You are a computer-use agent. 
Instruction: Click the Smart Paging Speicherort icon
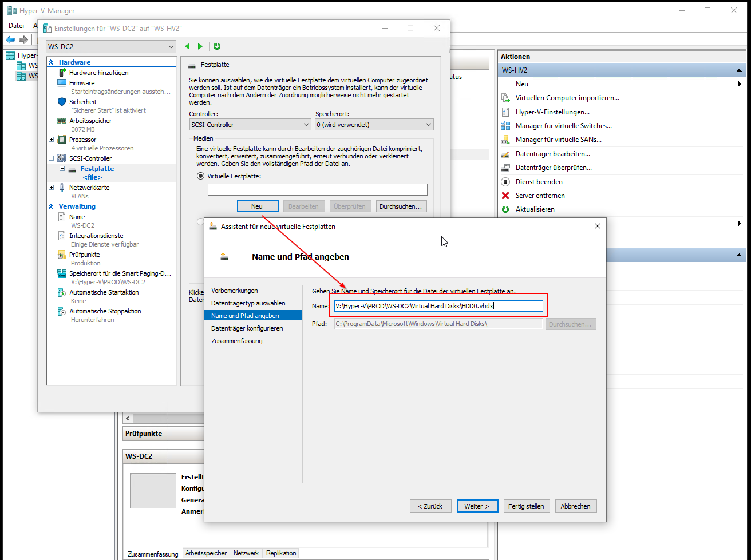click(x=62, y=273)
